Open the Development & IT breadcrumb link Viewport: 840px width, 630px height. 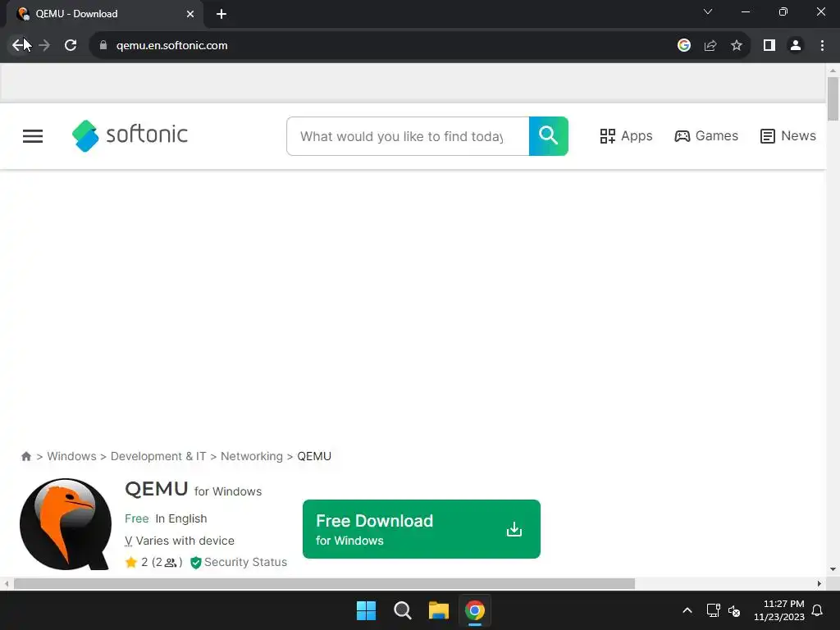point(158,456)
